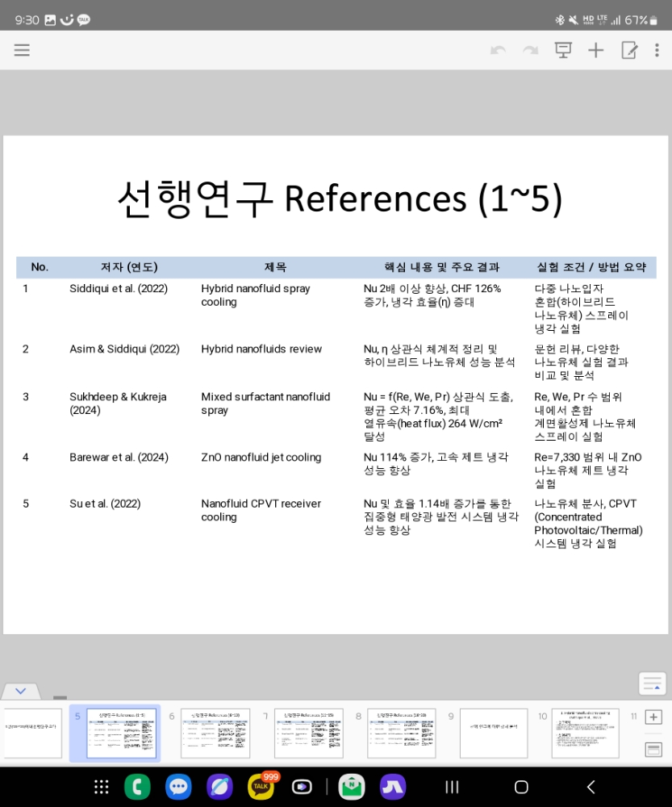The height and width of the screenshot is (807, 672).
Task: Click the redo arrow
Action: click(530, 50)
